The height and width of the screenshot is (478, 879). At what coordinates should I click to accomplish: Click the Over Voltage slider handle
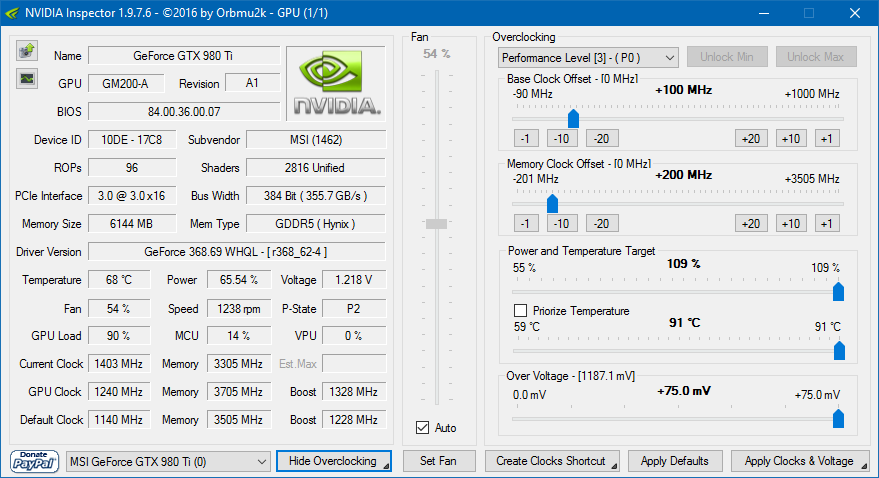pyautogui.click(x=839, y=419)
